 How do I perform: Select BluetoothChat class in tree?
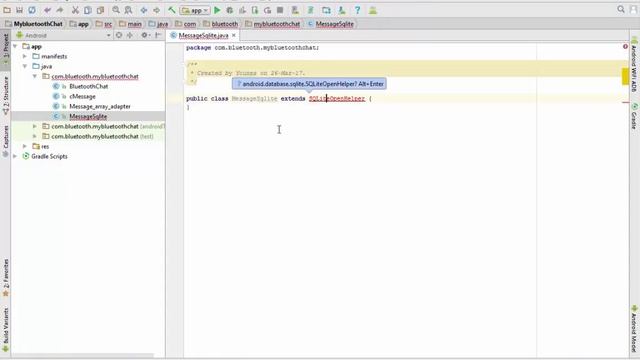click(89, 87)
